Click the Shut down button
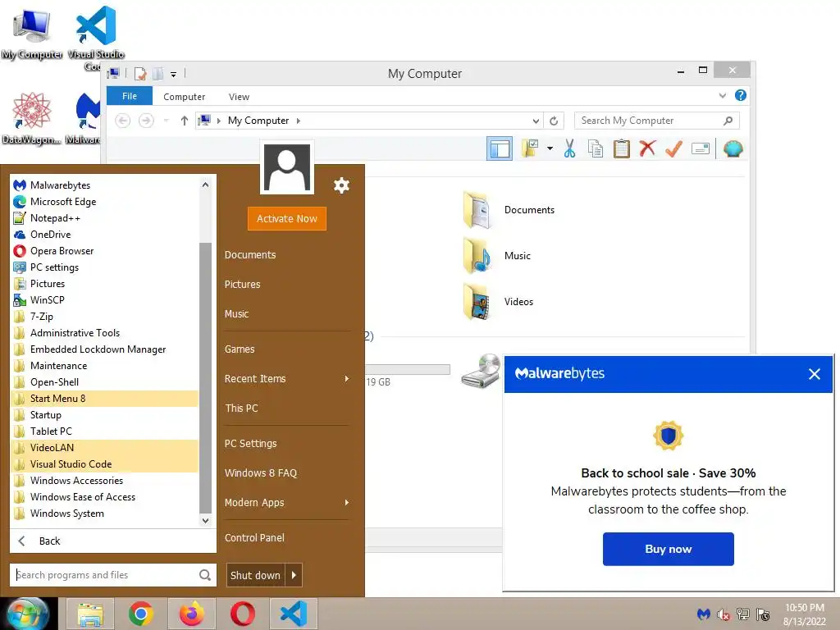Image resolution: width=840 pixels, height=630 pixels. point(256,575)
